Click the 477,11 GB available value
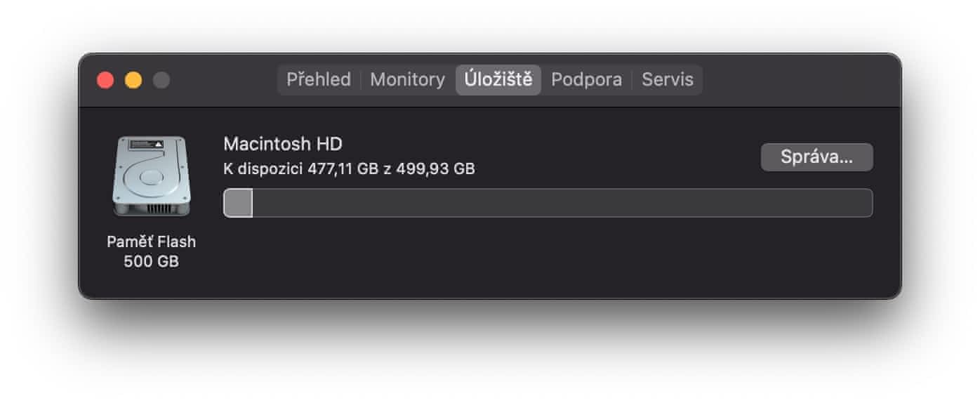The image size is (980, 403). click(x=343, y=169)
